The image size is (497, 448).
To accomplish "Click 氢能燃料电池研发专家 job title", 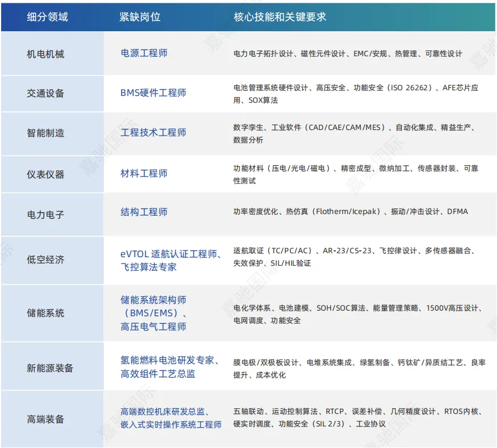I will [x=167, y=360].
